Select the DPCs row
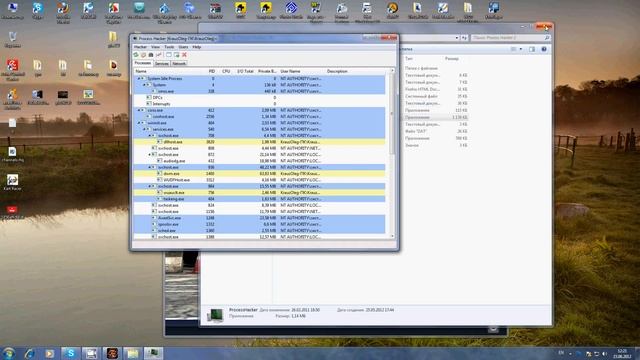Screen dimensions: 640x360 pos(259,98)
